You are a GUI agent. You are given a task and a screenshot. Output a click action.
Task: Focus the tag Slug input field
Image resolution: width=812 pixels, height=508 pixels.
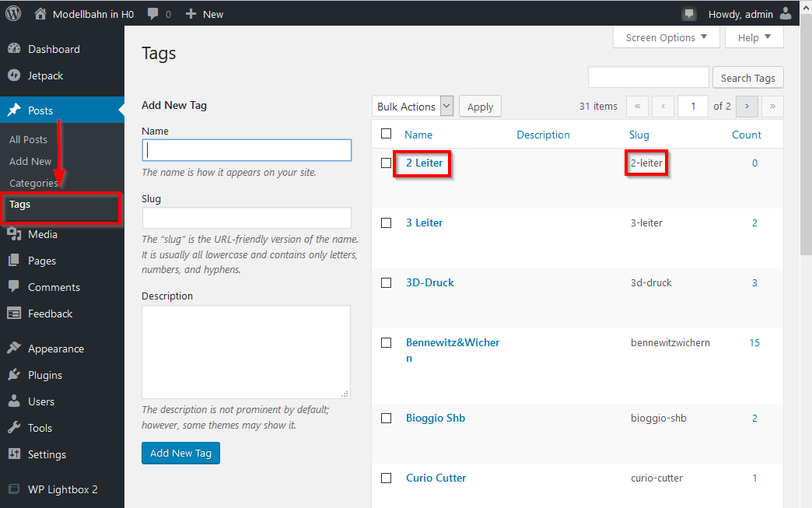[247, 218]
